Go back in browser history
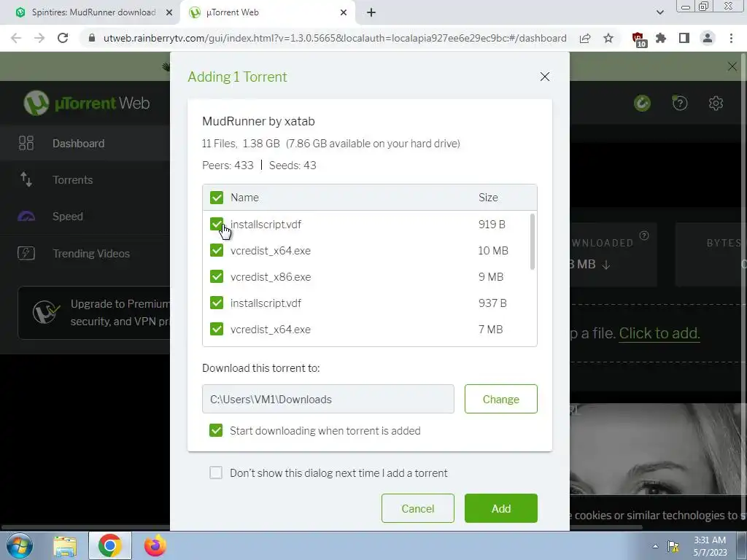This screenshot has height=560, width=747. pos(16,38)
